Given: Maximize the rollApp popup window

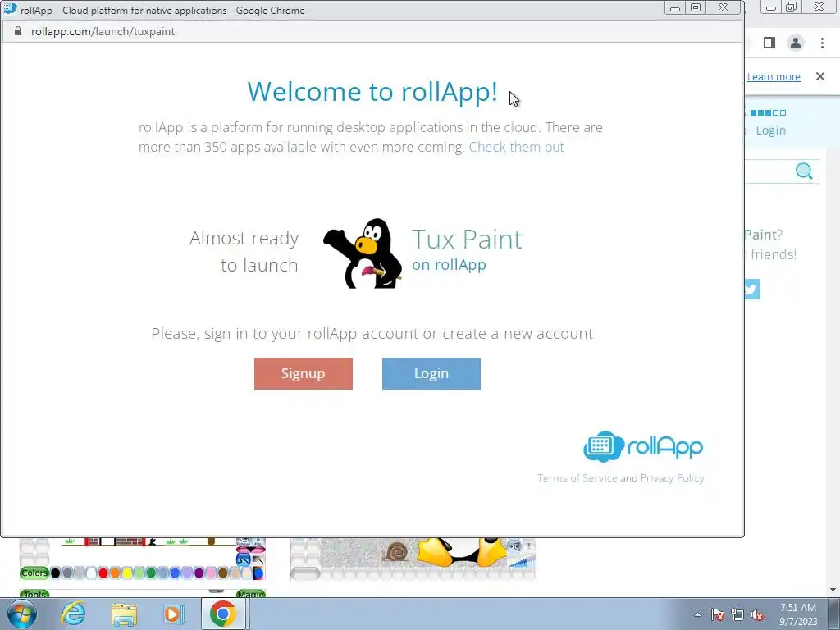Looking at the screenshot, I should (x=696, y=7).
